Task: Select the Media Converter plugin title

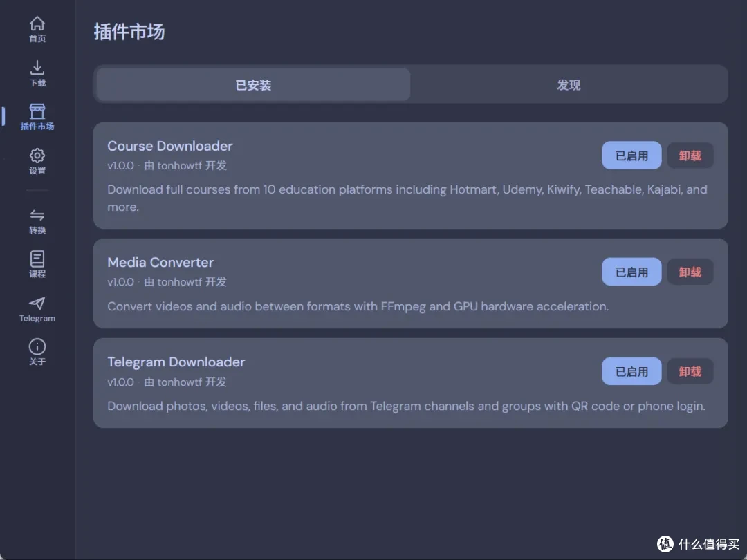Action: click(x=160, y=263)
